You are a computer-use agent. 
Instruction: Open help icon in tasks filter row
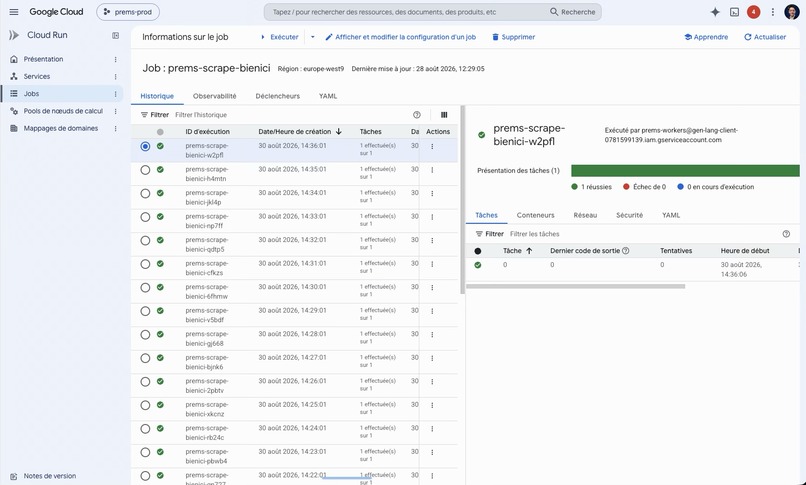[786, 234]
